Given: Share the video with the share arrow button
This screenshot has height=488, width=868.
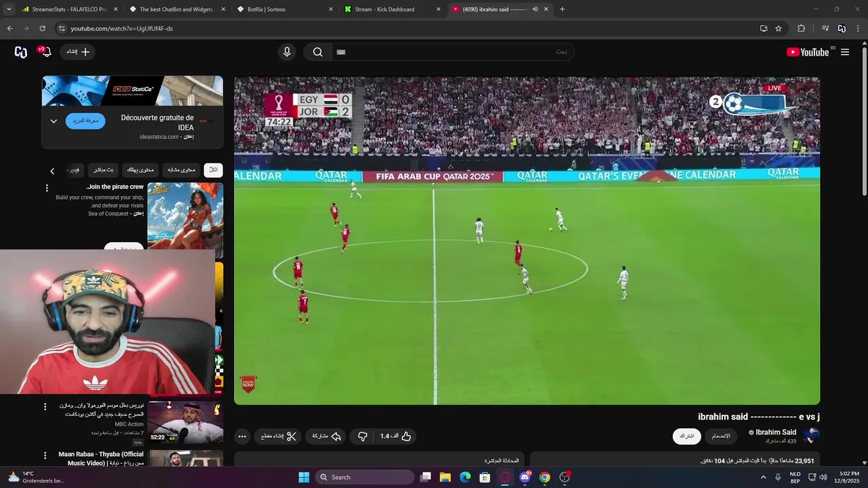Looking at the screenshot, I should pos(326,436).
